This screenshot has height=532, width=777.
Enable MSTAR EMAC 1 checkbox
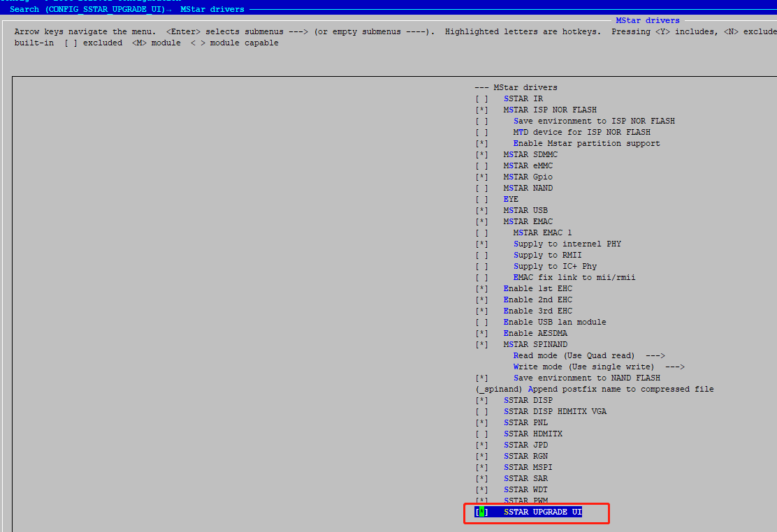pyautogui.click(x=481, y=232)
